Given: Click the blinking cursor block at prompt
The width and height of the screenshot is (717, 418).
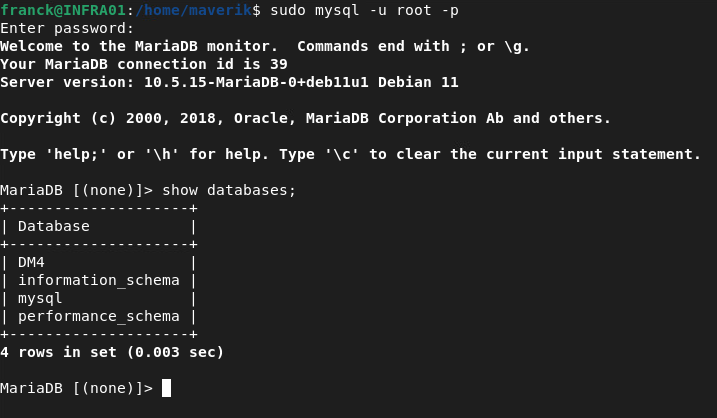Looking at the screenshot, I should point(166,388).
